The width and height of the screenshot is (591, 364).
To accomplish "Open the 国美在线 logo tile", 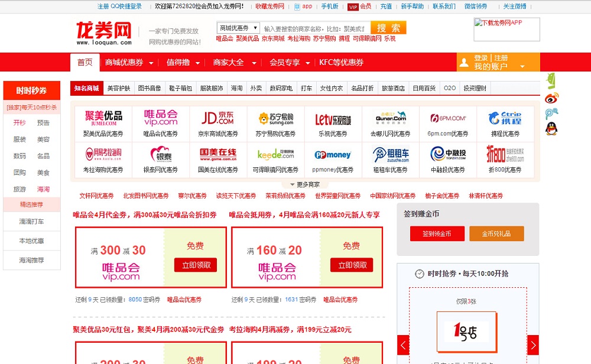I will [218, 154].
